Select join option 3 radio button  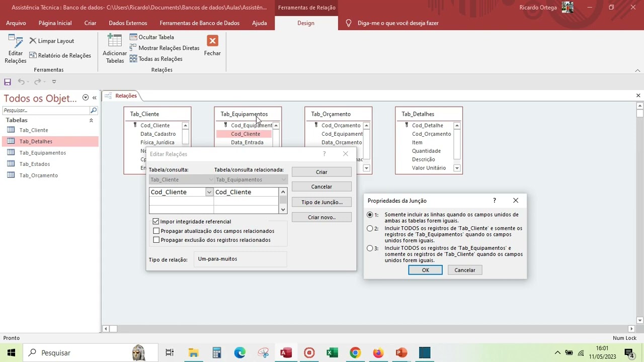tap(370, 248)
